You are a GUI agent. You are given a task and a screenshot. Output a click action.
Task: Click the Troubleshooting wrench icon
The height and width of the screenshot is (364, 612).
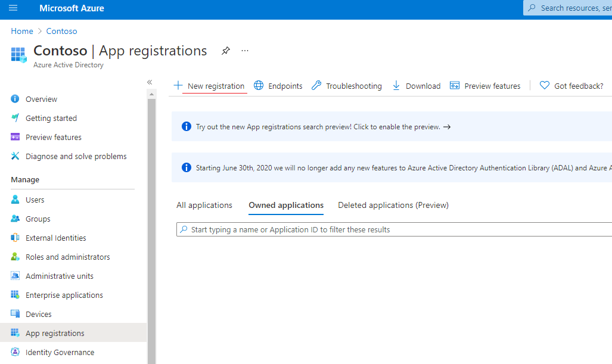click(x=316, y=85)
